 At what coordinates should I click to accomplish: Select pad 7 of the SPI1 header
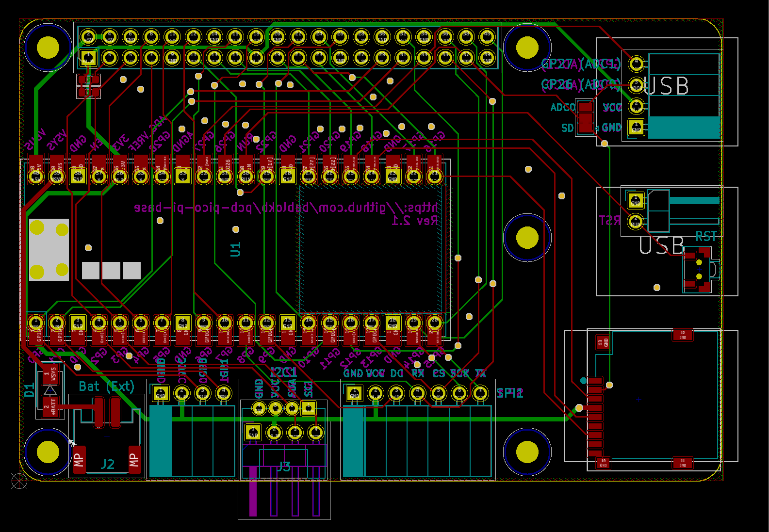pyautogui.click(x=480, y=393)
